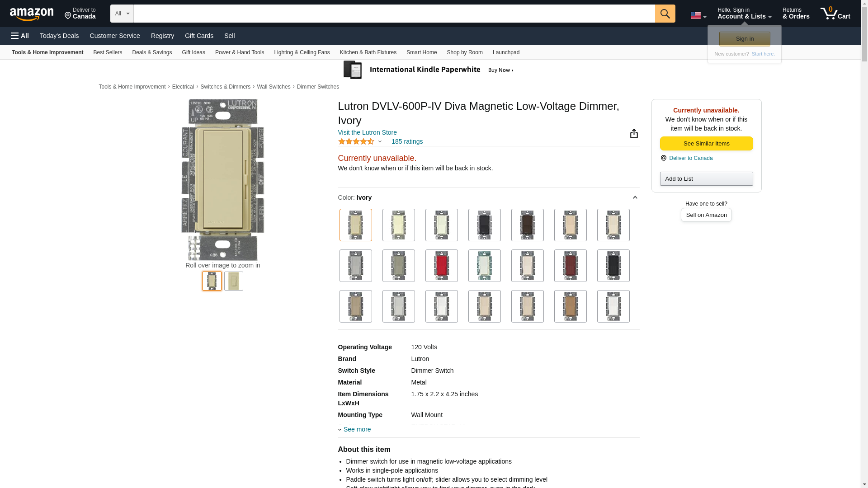This screenshot has width=868, height=488.
Task: Click the share icon near product title
Action: [634, 134]
